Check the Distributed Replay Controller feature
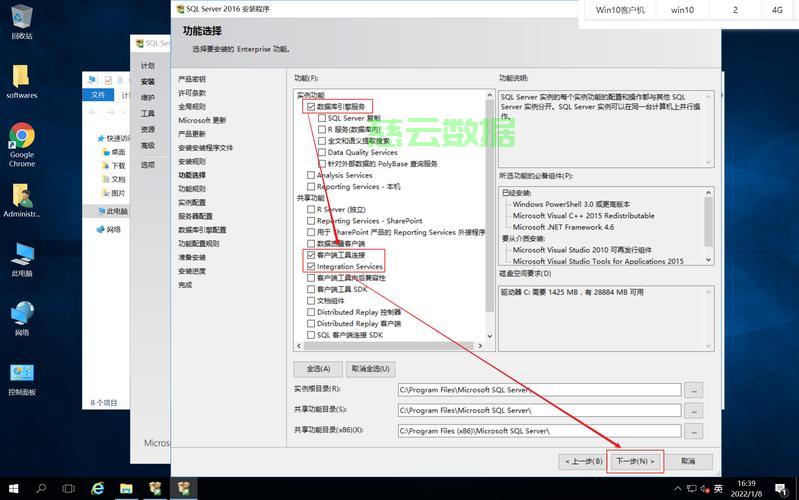 pos(311,312)
